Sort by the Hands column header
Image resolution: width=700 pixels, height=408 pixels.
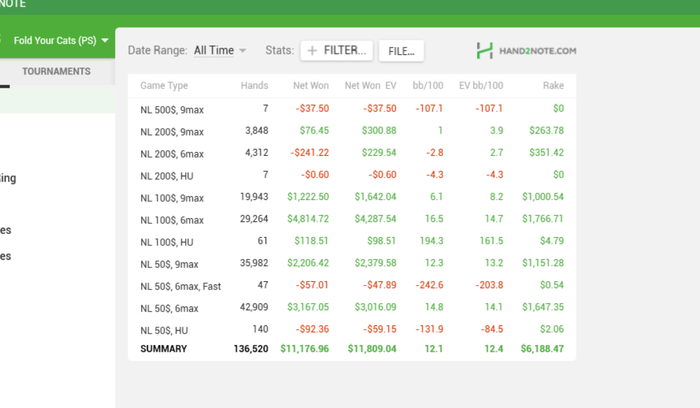click(254, 86)
